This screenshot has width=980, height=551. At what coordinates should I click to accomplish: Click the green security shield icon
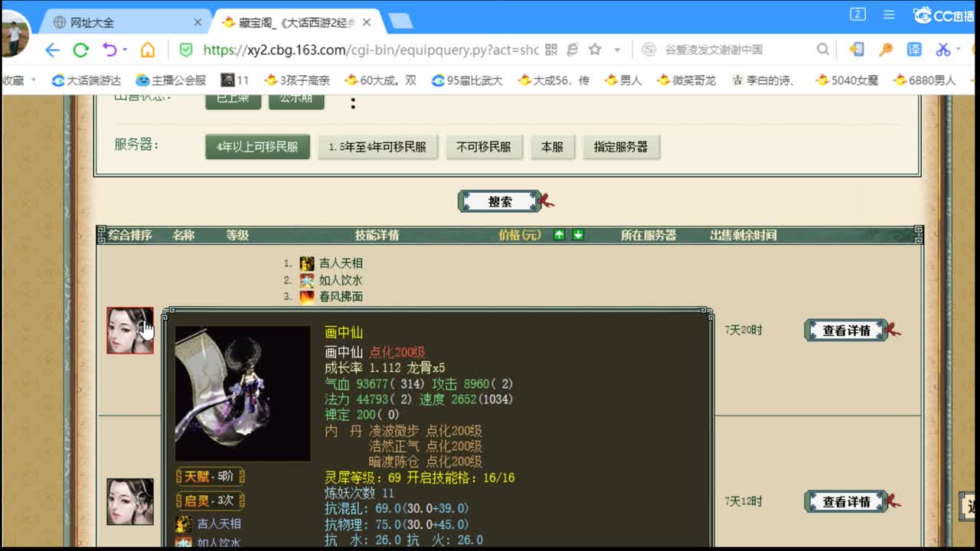coord(186,51)
